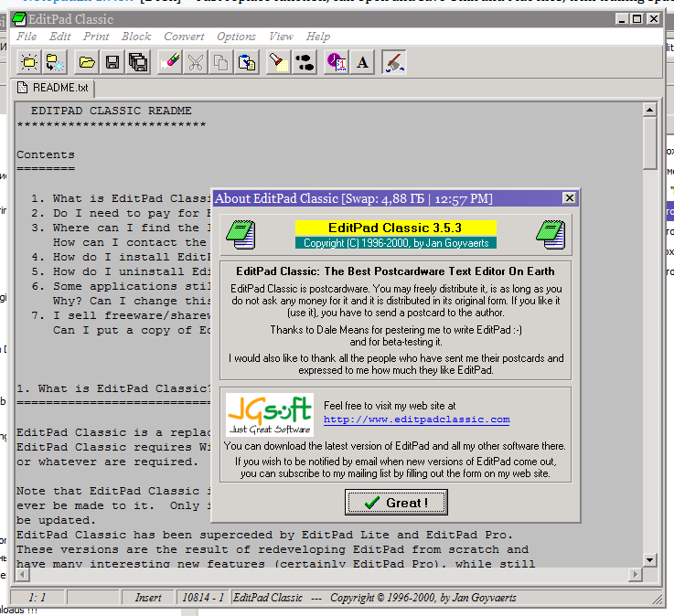Insert date and time via clock icon
674x616 pixels.
point(337,63)
